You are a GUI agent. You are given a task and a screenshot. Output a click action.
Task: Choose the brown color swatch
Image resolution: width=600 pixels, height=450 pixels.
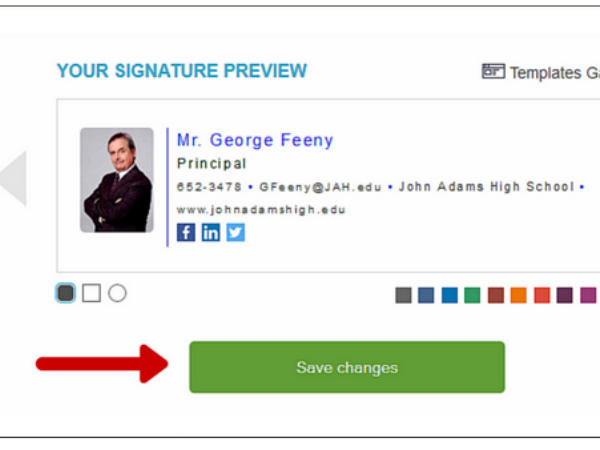tap(495, 295)
